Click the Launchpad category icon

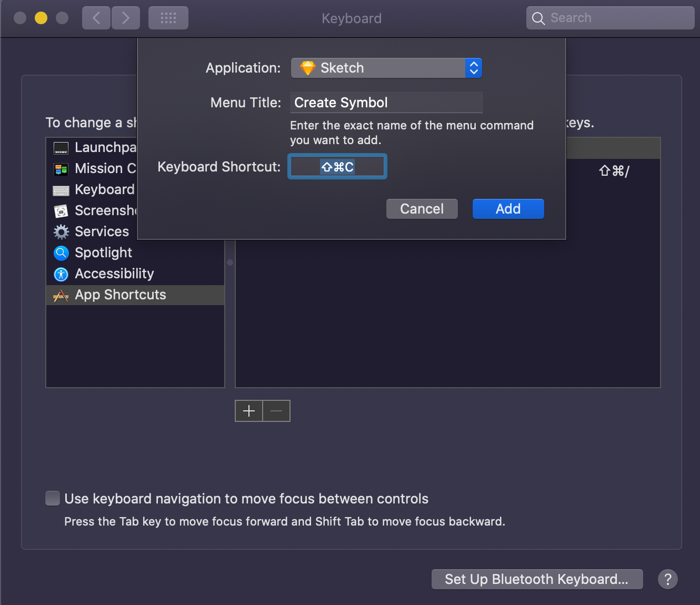tap(61, 148)
